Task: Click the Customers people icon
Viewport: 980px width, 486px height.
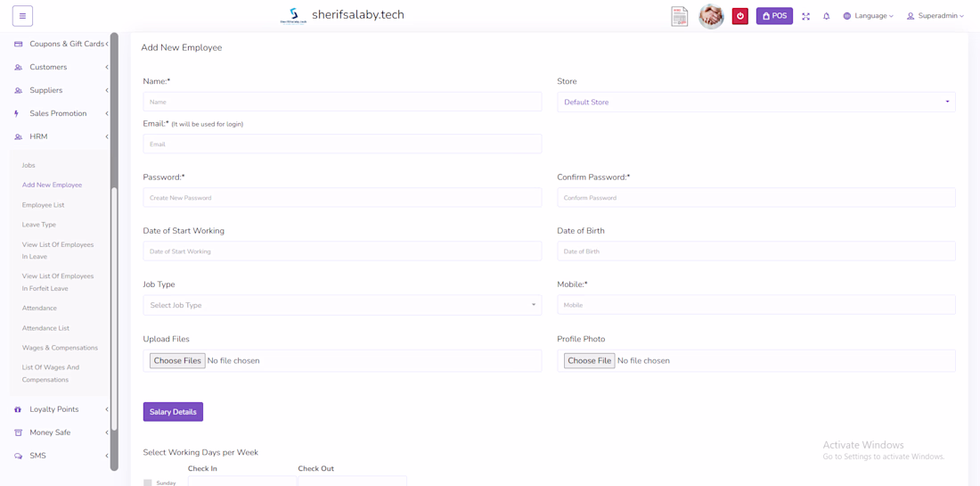Action: [18, 67]
